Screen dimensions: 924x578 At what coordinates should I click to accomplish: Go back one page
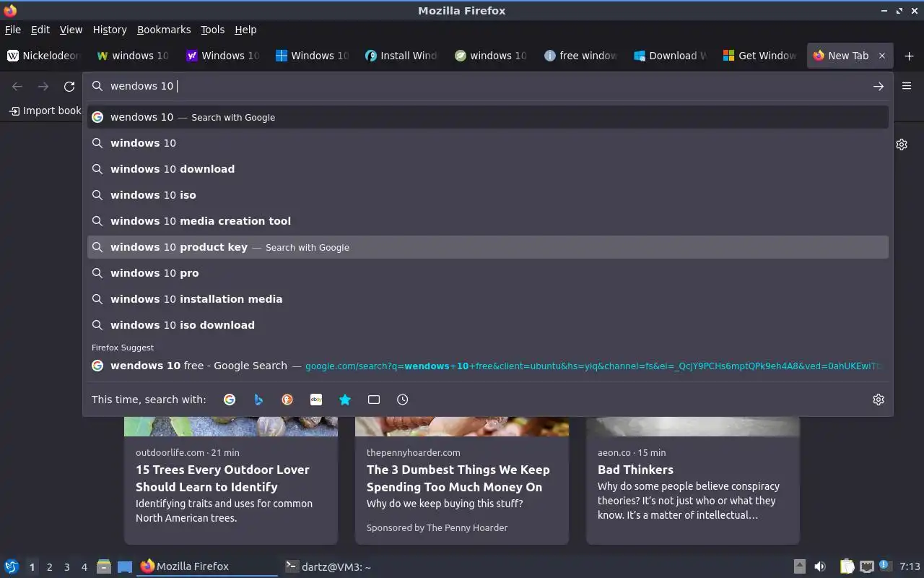point(17,86)
